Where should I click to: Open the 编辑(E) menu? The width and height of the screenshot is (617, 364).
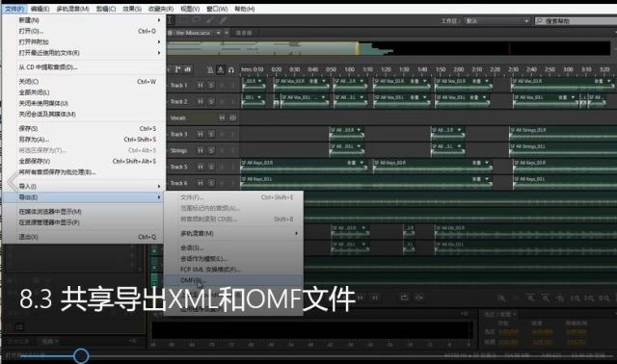point(40,9)
